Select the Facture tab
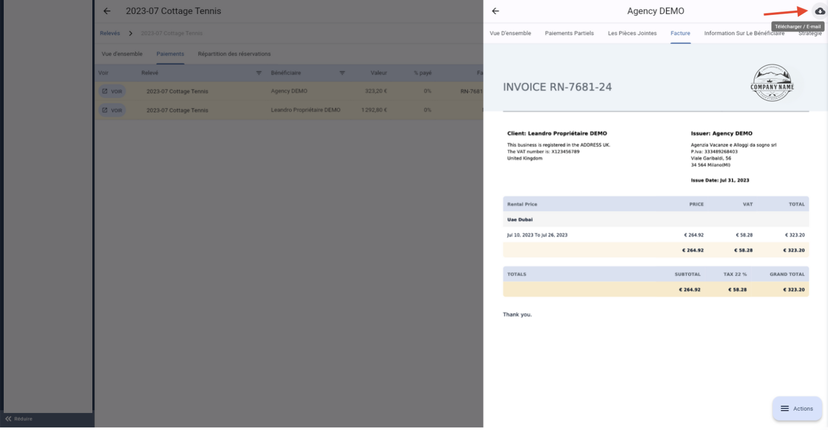This screenshot has width=828, height=430. point(680,33)
